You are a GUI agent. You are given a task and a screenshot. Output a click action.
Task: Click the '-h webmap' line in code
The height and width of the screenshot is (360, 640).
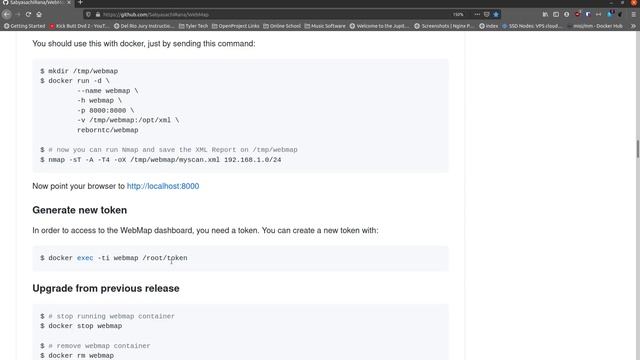100,100
